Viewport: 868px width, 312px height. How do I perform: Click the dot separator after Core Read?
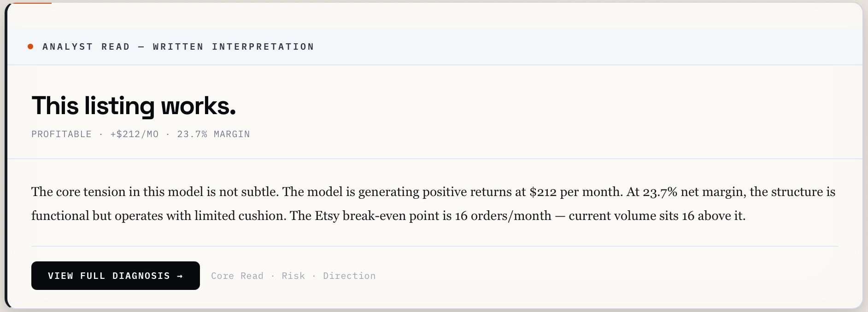[272, 276]
